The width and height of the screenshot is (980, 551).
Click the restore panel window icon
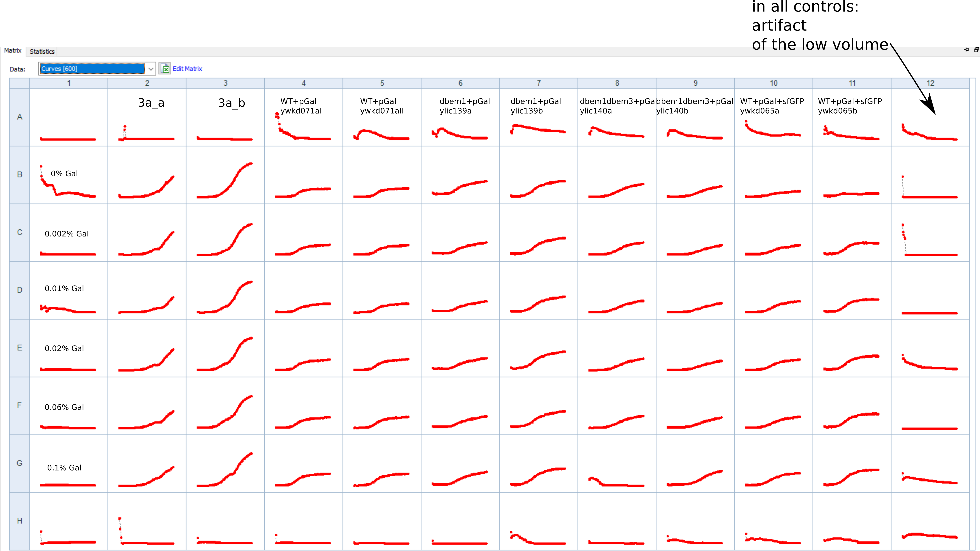point(976,50)
